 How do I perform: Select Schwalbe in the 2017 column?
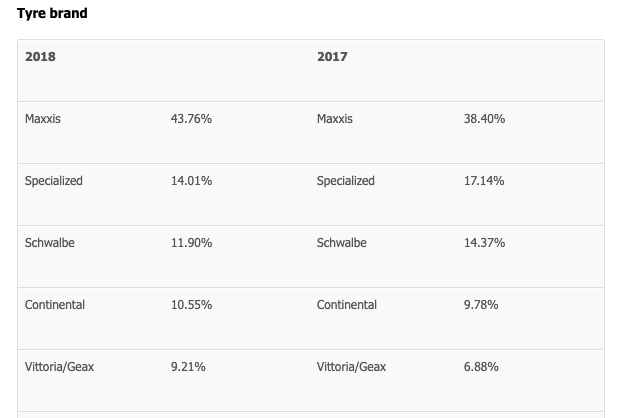click(342, 243)
